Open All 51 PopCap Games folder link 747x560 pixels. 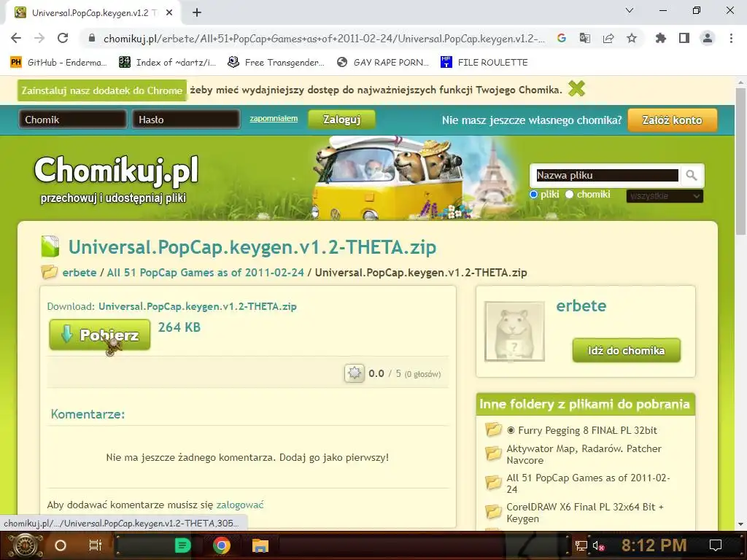click(x=588, y=483)
